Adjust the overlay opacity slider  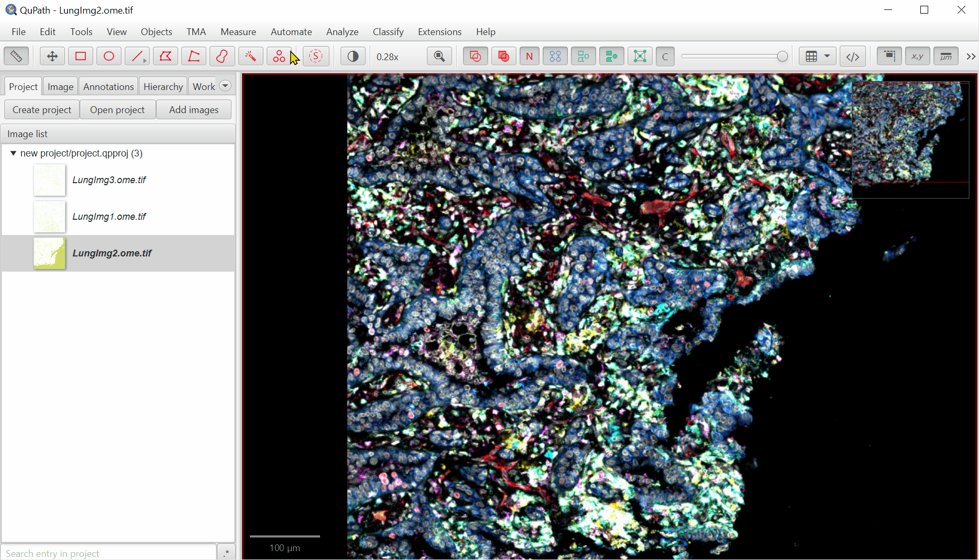point(733,56)
